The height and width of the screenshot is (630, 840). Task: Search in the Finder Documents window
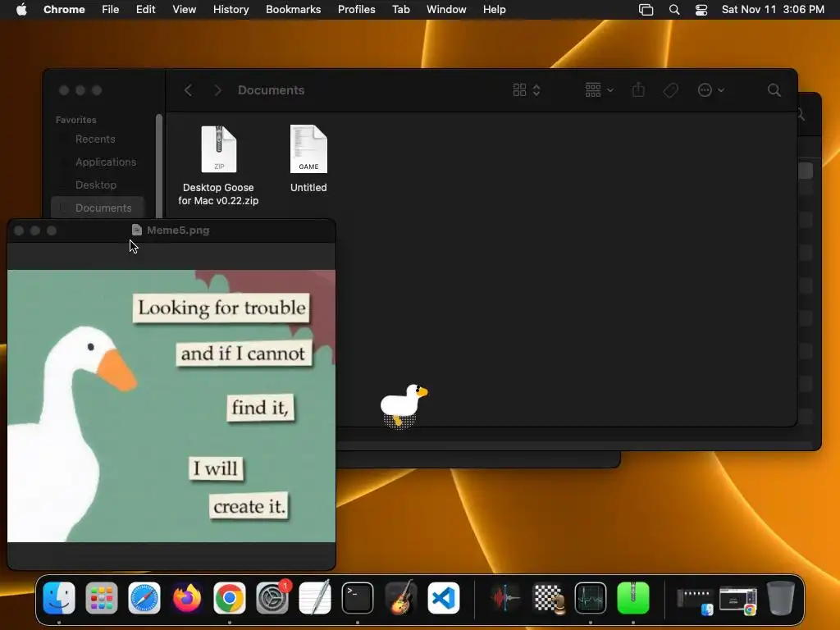(x=774, y=90)
